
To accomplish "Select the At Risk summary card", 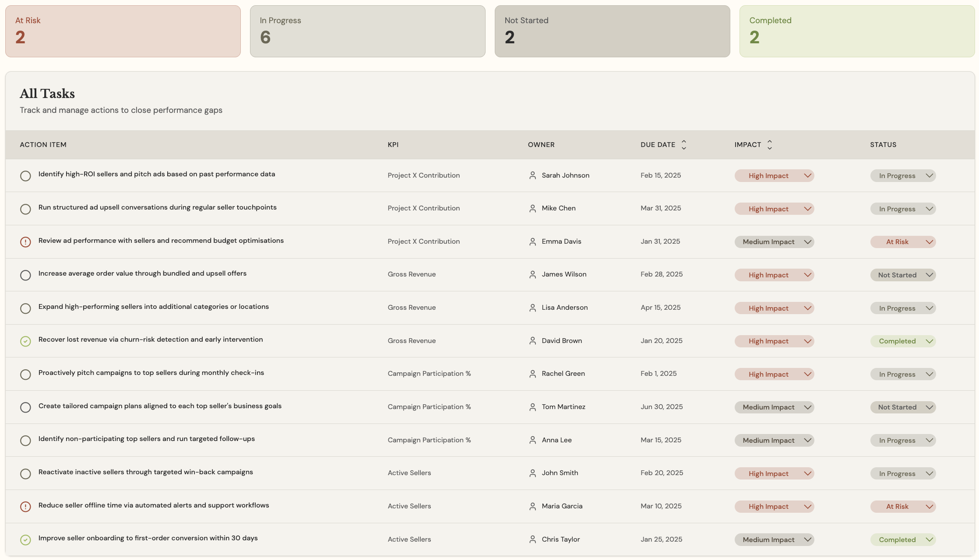I will point(123,31).
